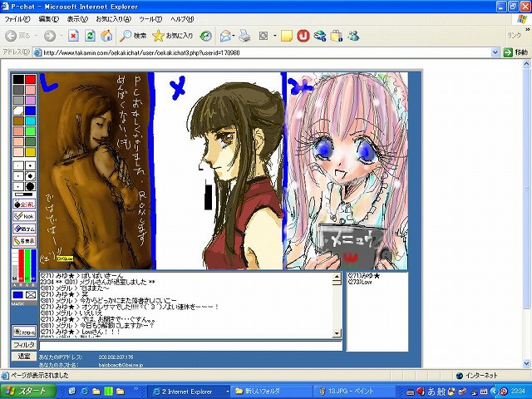Stop page loading with red X icon
This screenshot has height=399, width=532.
point(73,36)
